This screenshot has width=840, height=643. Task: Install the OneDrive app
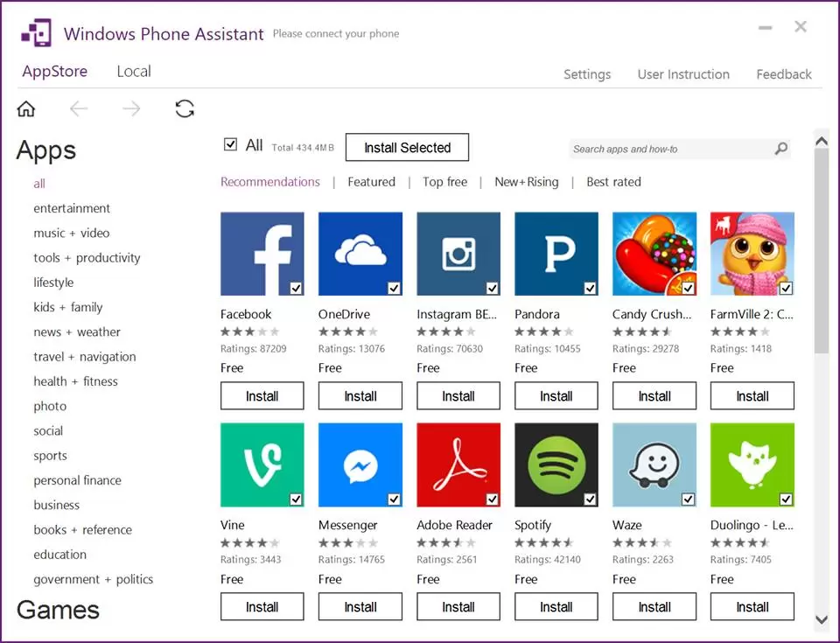[360, 396]
